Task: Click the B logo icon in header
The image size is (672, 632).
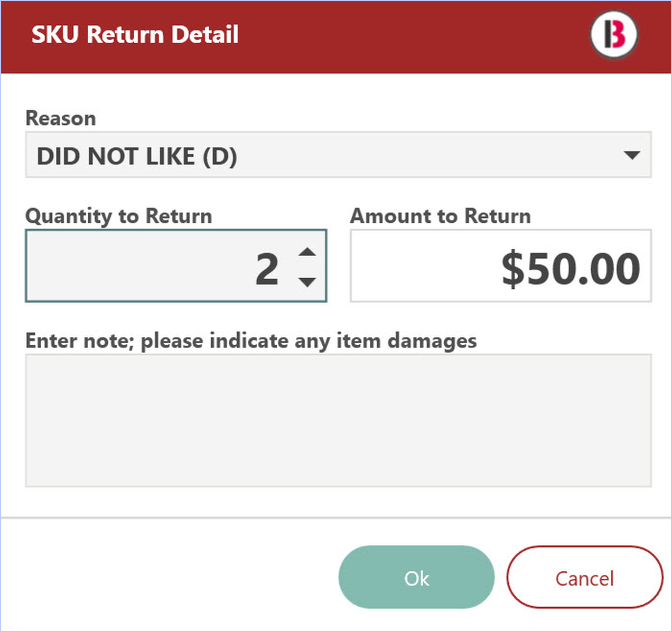Action: (613, 35)
